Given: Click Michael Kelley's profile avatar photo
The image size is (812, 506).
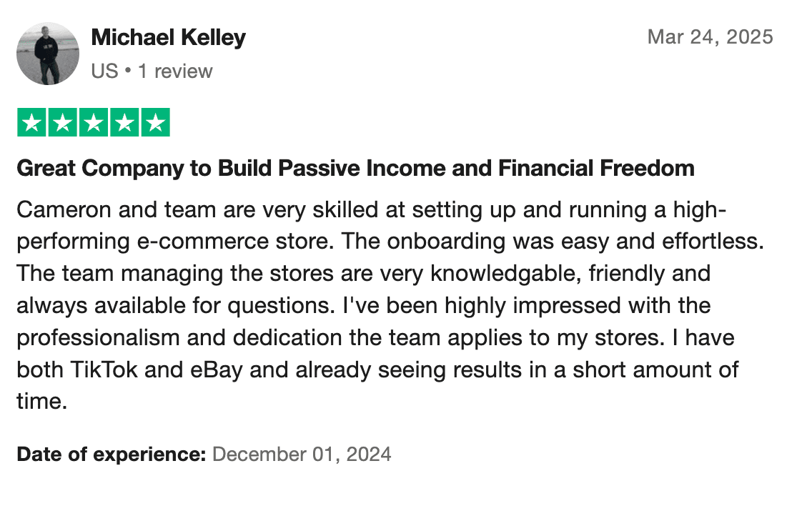Looking at the screenshot, I should 47,54.
